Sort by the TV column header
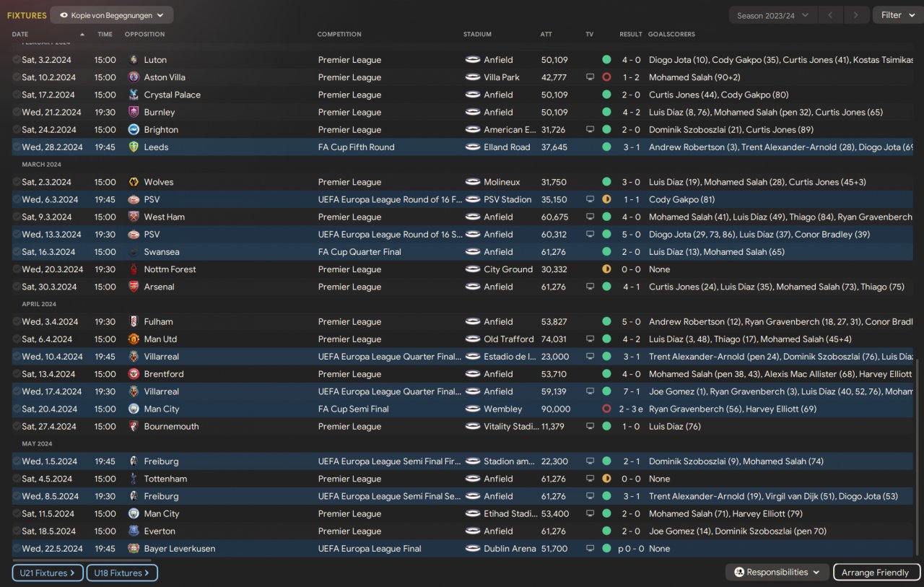 click(590, 34)
